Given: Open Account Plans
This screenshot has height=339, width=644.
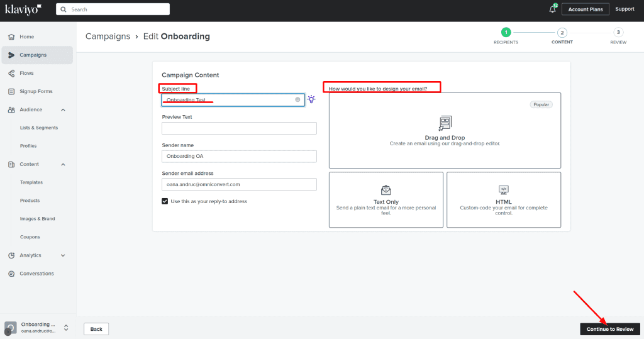Looking at the screenshot, I should (585, 9).
